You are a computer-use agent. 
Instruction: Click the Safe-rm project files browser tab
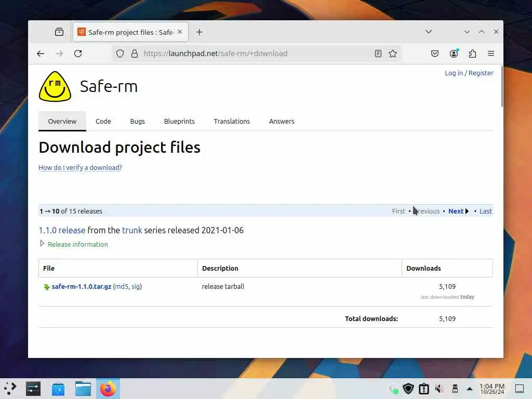click(x=130, y=32)
